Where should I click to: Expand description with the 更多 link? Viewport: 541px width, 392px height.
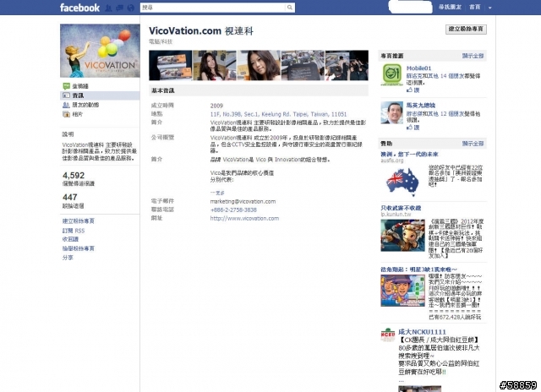tap(217, 193)
